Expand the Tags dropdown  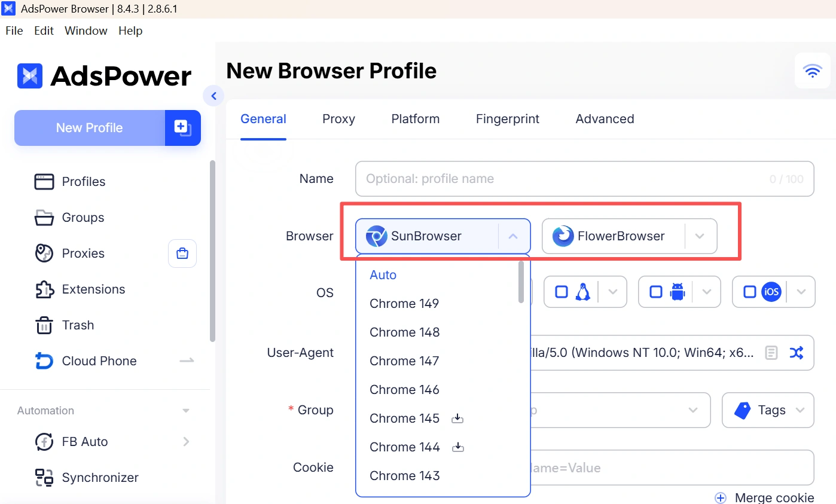[x=800, y=410]
